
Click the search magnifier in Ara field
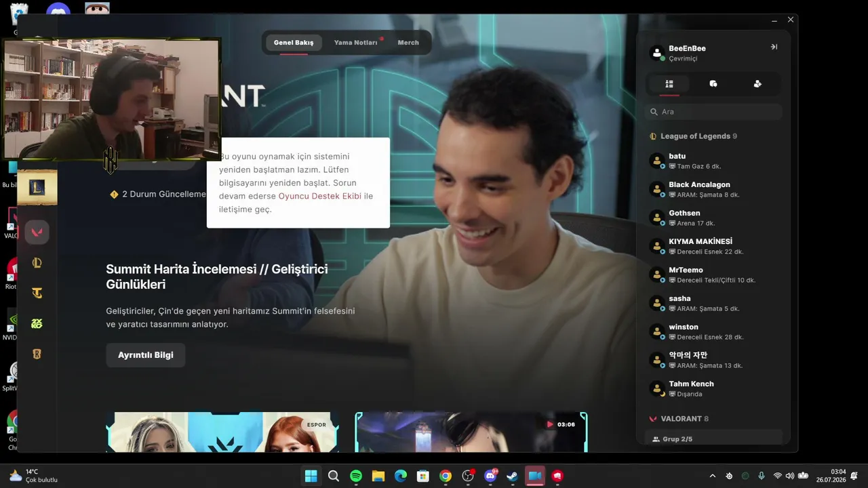coord(654,112)
